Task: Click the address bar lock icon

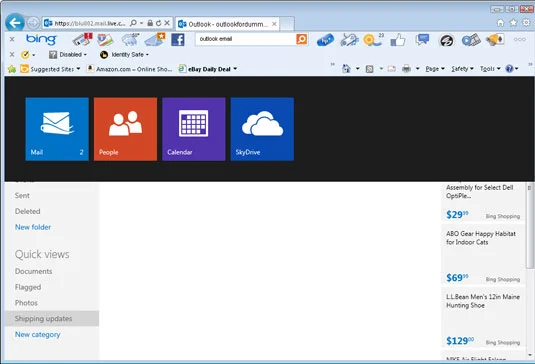Action: tap(150, 23)
